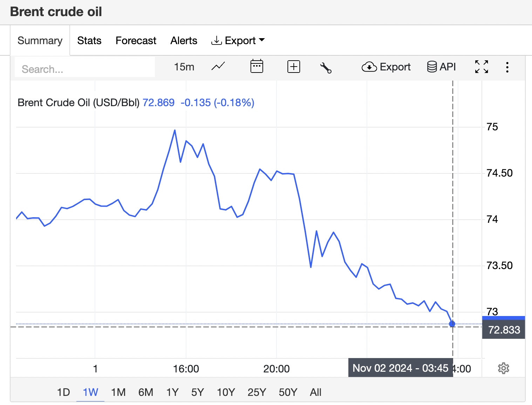Click the 75 price axis label
Image resolution: width=532 pixels, height=405 pixels.
[x=492, y=127]
